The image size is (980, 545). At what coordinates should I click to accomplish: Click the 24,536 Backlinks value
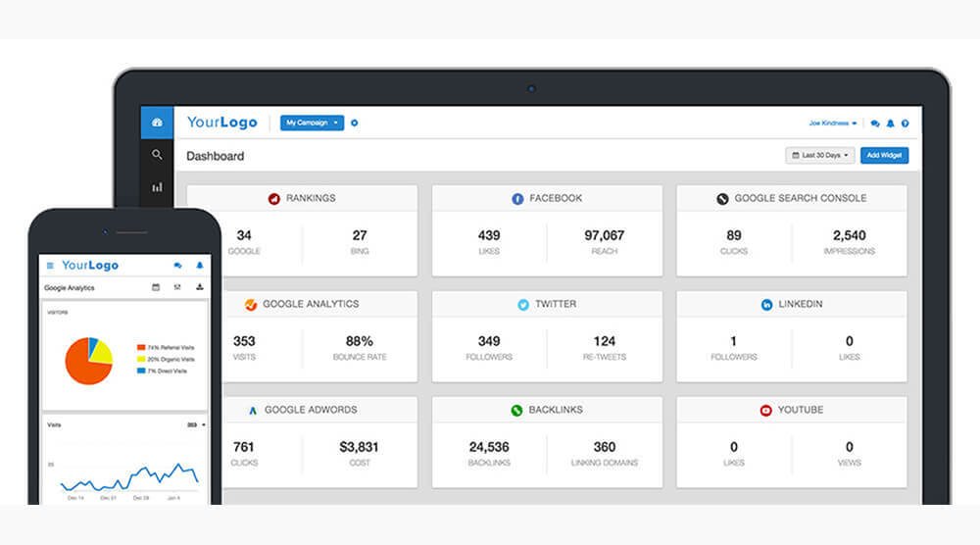489,447
